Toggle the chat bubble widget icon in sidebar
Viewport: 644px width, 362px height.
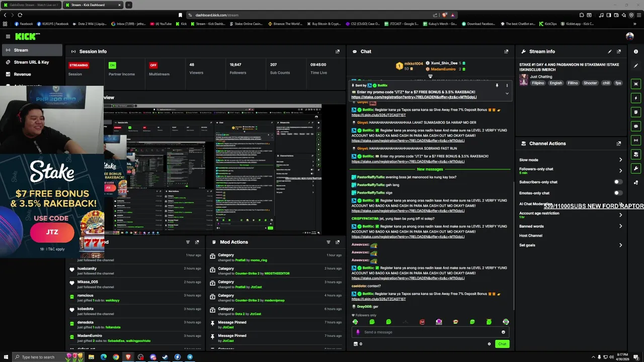click(636, 126)
